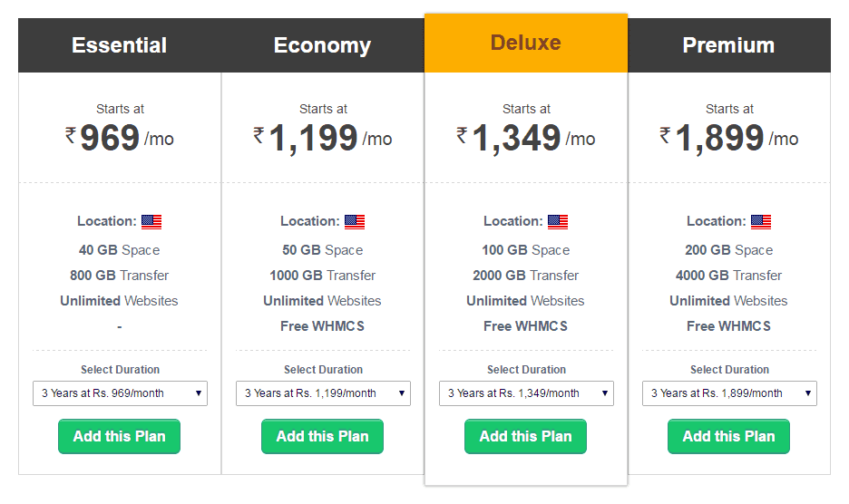Click Free WHMCS text in Economy plan
The width and height of the screenshot is (849, 504).
click(323, 326)
